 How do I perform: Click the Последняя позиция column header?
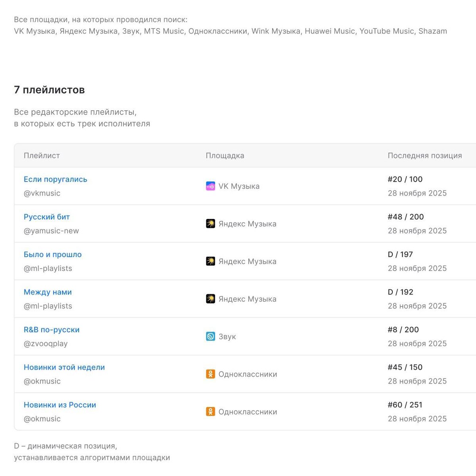(x=424, y=155)
